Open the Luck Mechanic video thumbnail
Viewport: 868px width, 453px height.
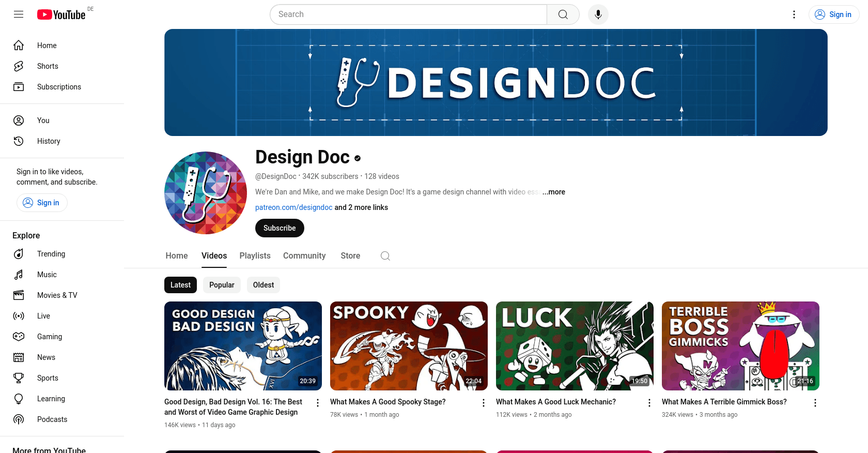pyautogui.click(x=575, y=346)
